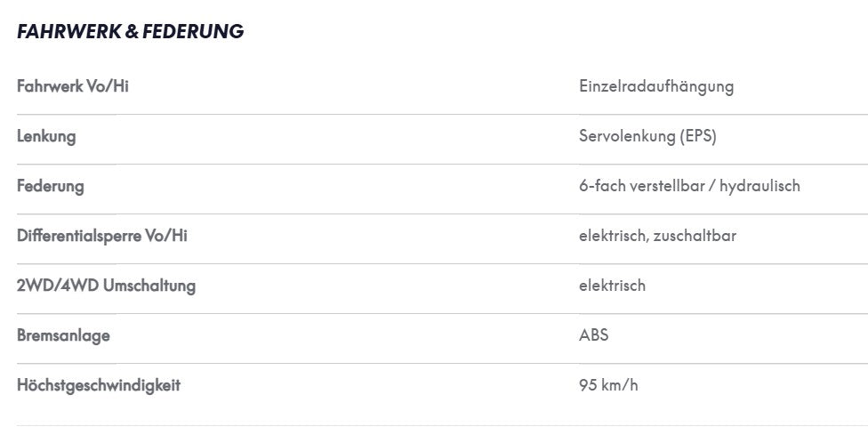This screenshot has width=868, height=443.
Task: Click the FAHRWERK & FEDERUNG heading
Action: pos(130,31)
